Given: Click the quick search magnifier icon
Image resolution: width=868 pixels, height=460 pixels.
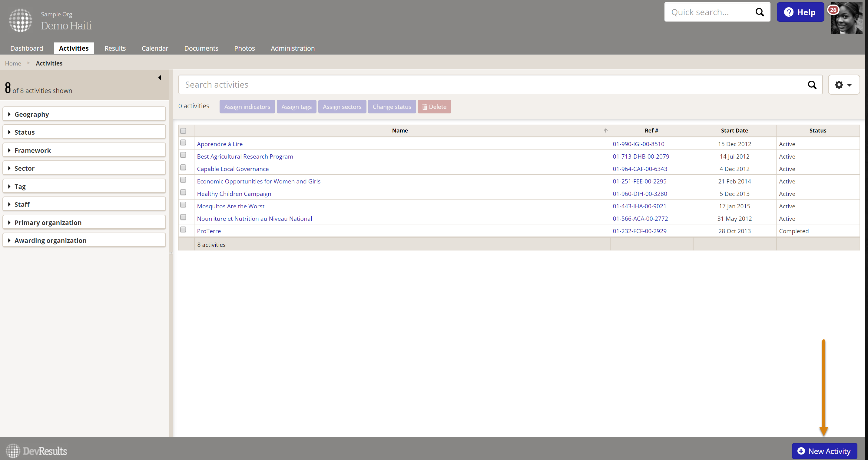Looking at the screenshot, I should [x=760, y=12].
